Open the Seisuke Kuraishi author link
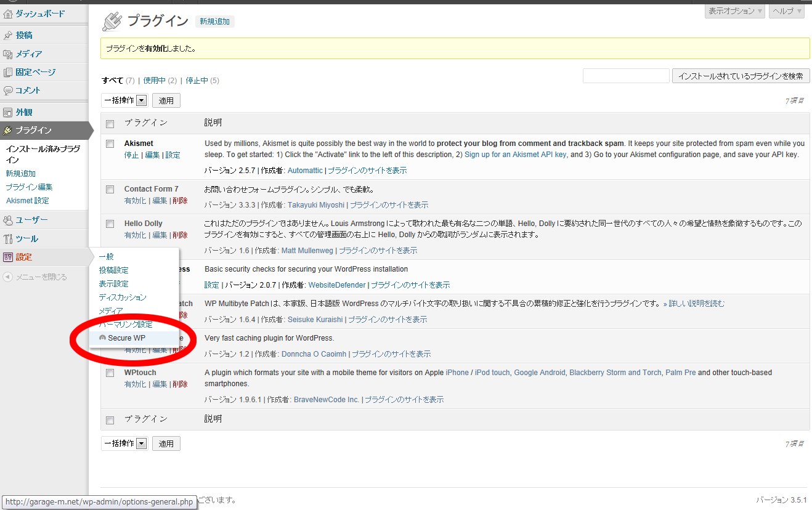The width and height of the screenshot is (812, 510). (x=315, y=320)
